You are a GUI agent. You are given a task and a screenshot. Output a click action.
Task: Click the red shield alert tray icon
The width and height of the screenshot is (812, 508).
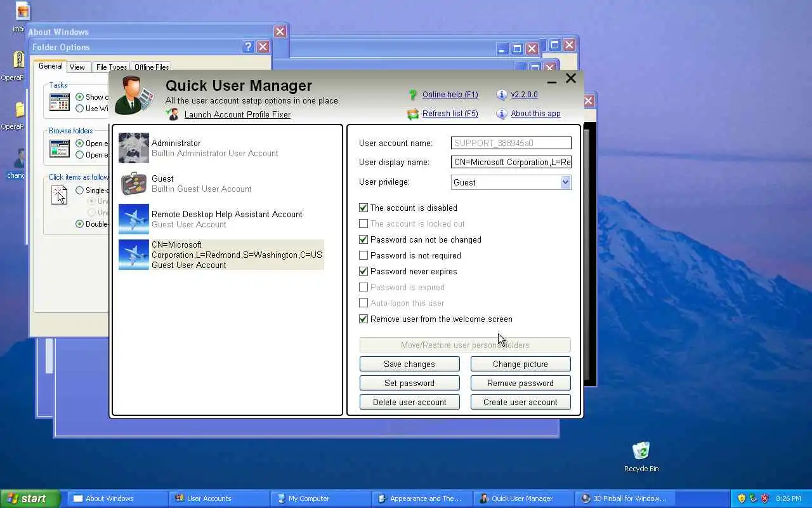pos(764,498)
